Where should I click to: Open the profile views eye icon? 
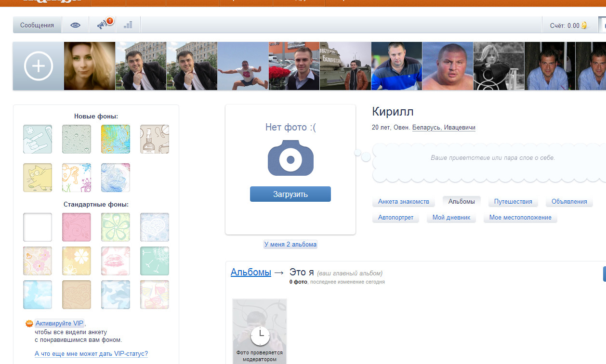tap(75, 25)
